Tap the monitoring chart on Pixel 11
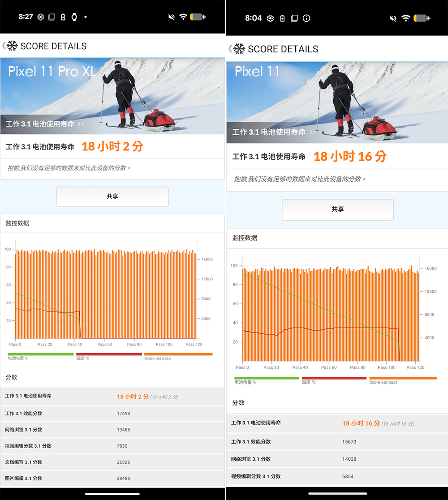Viewport: 448px width, 500px height. point(333,312)
